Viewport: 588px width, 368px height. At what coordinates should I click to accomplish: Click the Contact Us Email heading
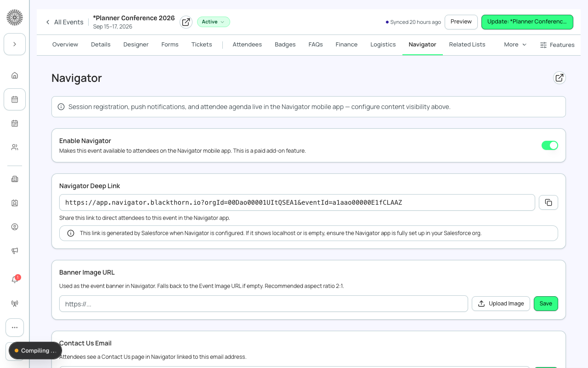[85, 343]
